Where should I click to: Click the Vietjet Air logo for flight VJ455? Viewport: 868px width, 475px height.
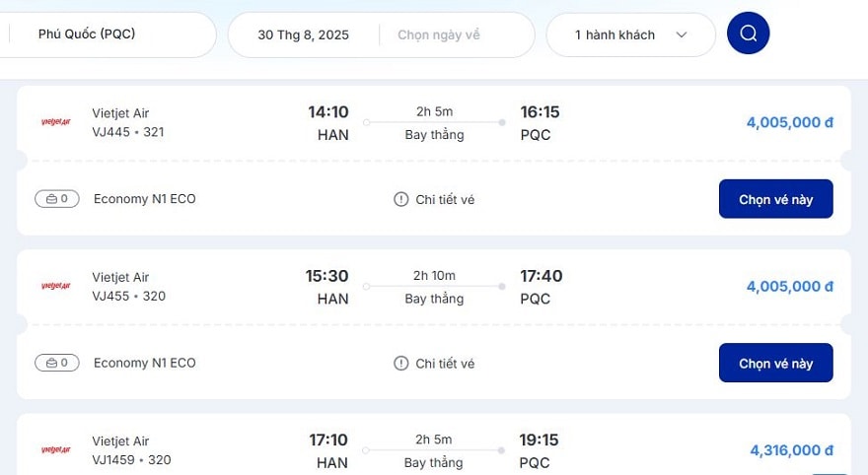click(x=56, y=286)
